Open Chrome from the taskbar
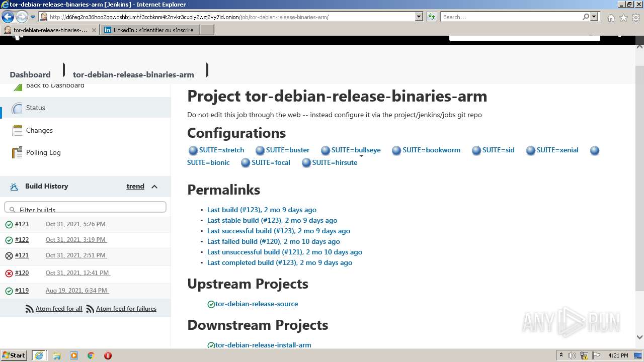This screenshot has width=644, height=362. click(x=91, y=355)
